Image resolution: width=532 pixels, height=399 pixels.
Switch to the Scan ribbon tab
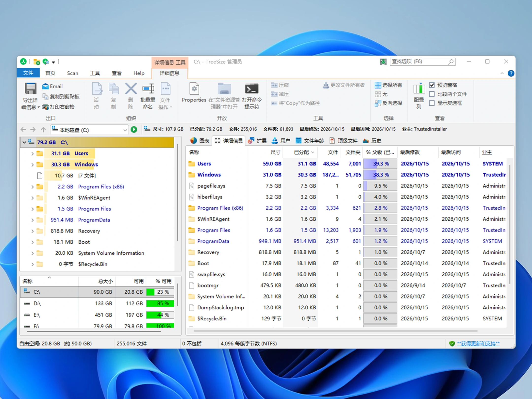tap(72, 73)
